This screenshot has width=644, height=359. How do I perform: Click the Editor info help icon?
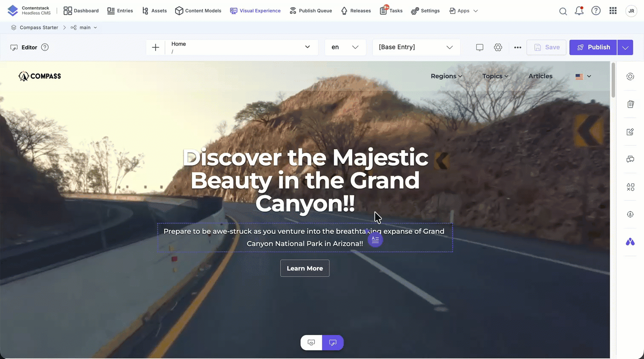tap(45, 47)
